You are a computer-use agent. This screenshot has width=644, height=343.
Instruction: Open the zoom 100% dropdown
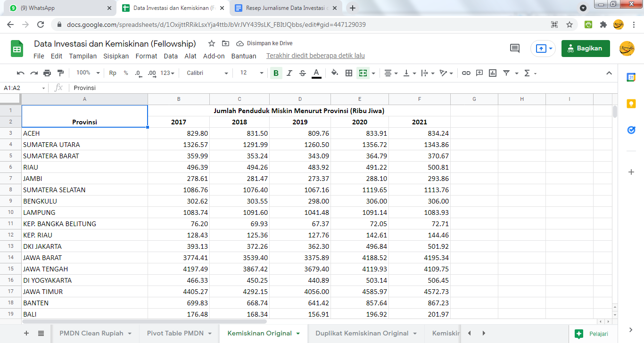tap(88, 73)
